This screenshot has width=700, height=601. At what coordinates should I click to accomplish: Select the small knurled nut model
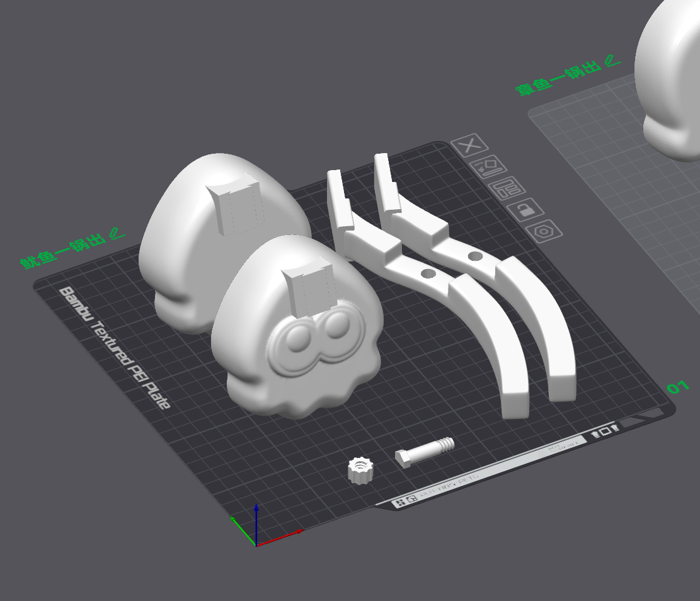tap(361, 470)
